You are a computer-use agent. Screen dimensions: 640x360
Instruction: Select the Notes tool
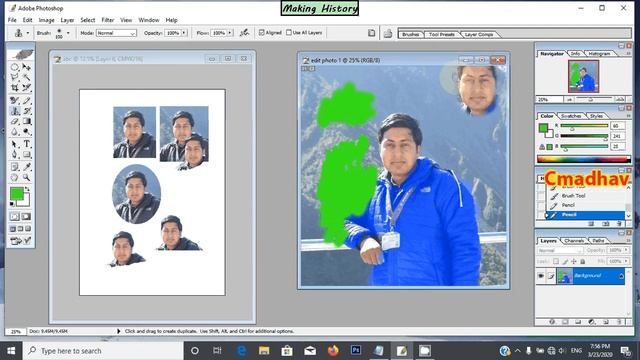[15, 167]
